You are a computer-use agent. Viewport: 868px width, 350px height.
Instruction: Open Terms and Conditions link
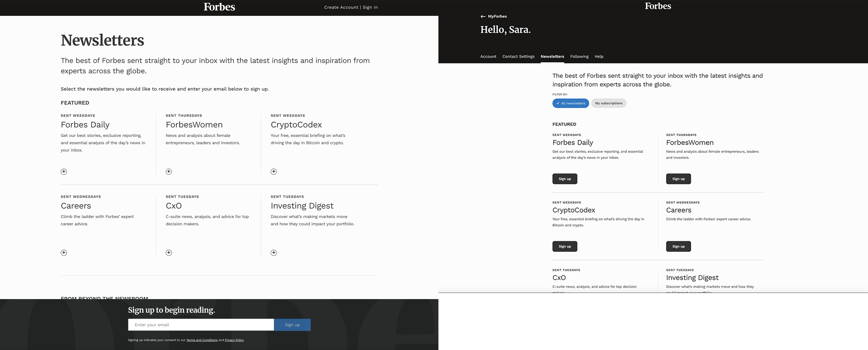tap(202, 340)
